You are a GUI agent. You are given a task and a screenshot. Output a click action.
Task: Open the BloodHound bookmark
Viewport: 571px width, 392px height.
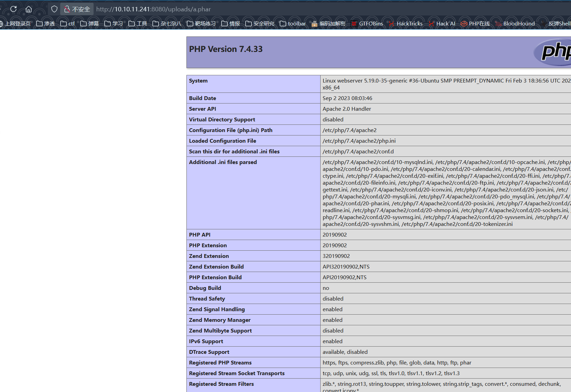(x=515, y=23)
